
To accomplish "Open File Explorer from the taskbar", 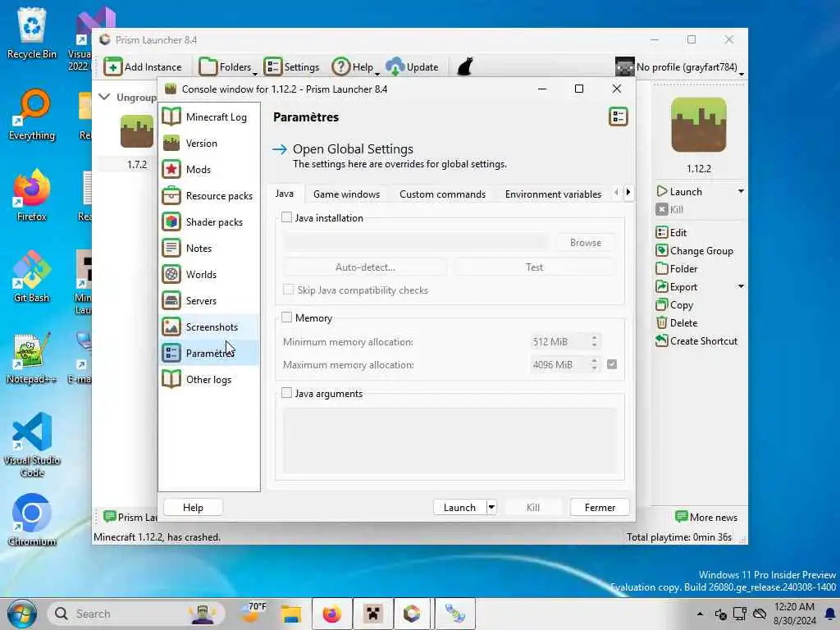I will click(291, 614).
